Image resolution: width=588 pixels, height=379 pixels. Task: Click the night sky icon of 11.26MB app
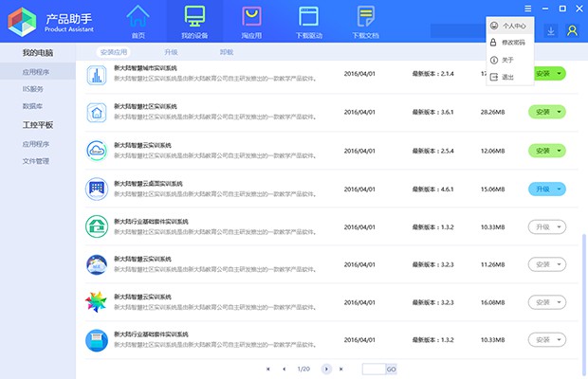point(97,264)
